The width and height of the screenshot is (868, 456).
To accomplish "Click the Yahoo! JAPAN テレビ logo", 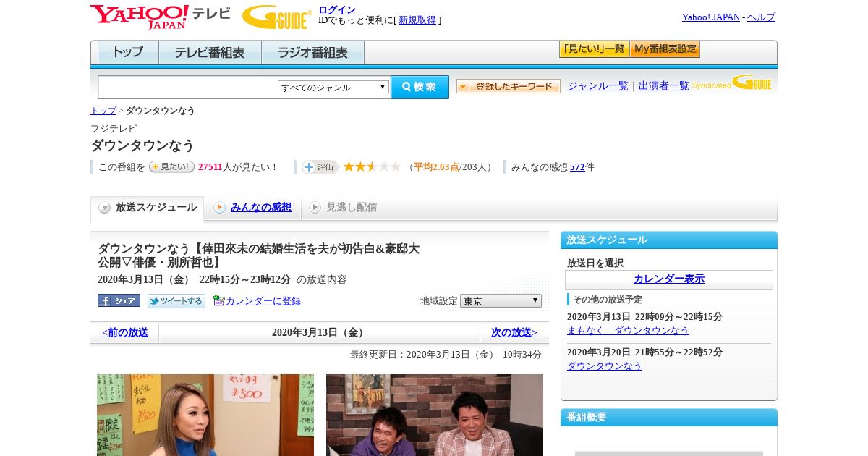I will point(161,16).
